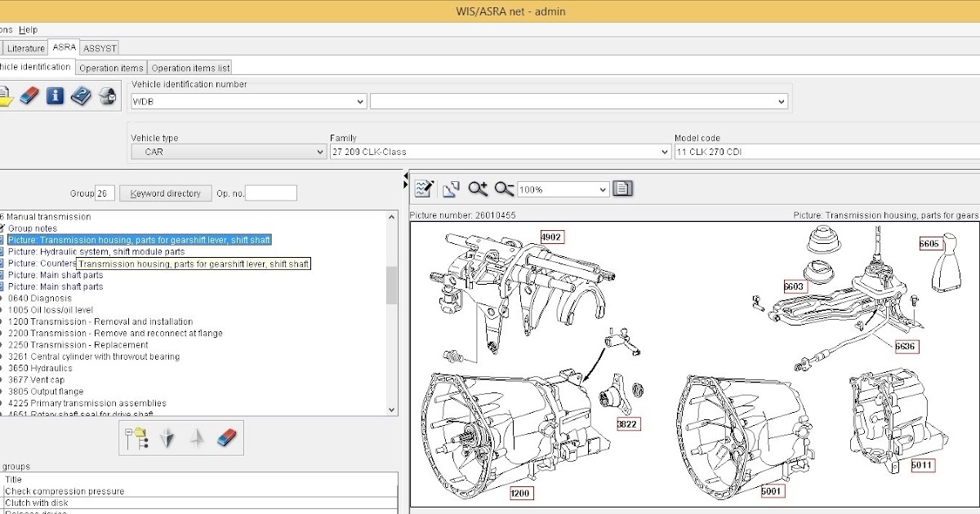Click the left collapse arrow on the panel divider
Image resolution: width=980 pixels, height=514 pixels.
coord(406,175)
